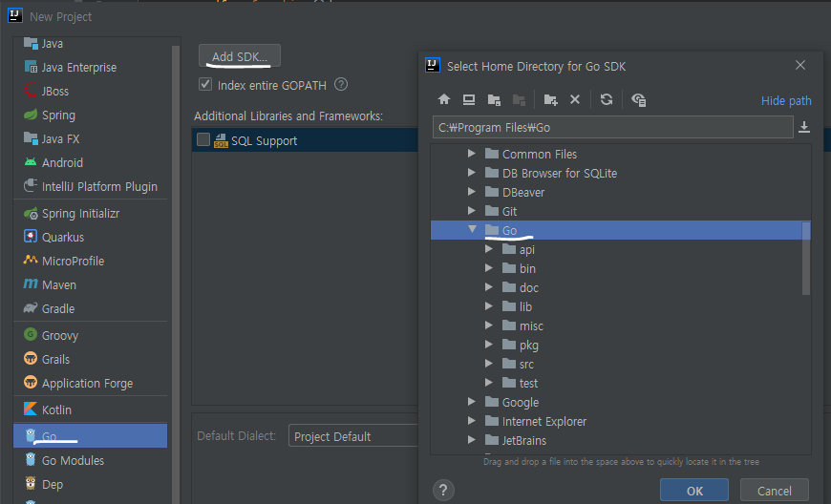
Task: Enable SQL Support checkbox
Action: 203,139
